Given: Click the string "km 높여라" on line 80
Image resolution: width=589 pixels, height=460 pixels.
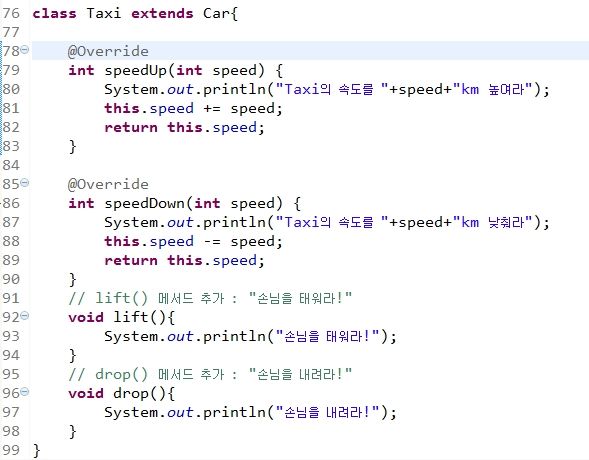Looking at the screenshot, I should tap(492, 89).
